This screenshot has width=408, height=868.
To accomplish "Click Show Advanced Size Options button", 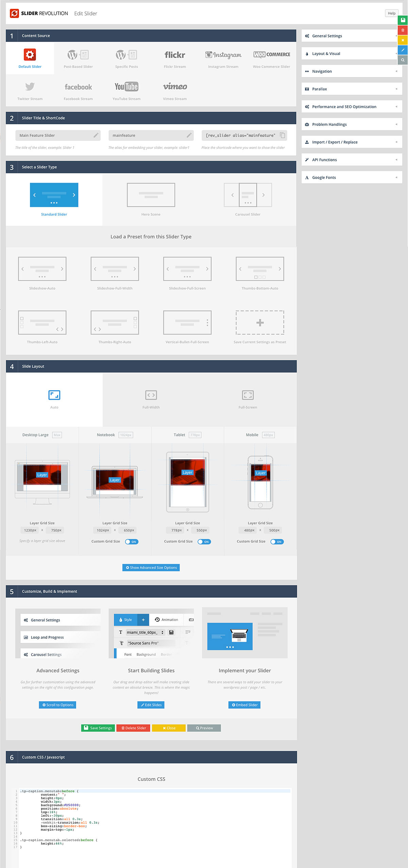I will 151,567.
